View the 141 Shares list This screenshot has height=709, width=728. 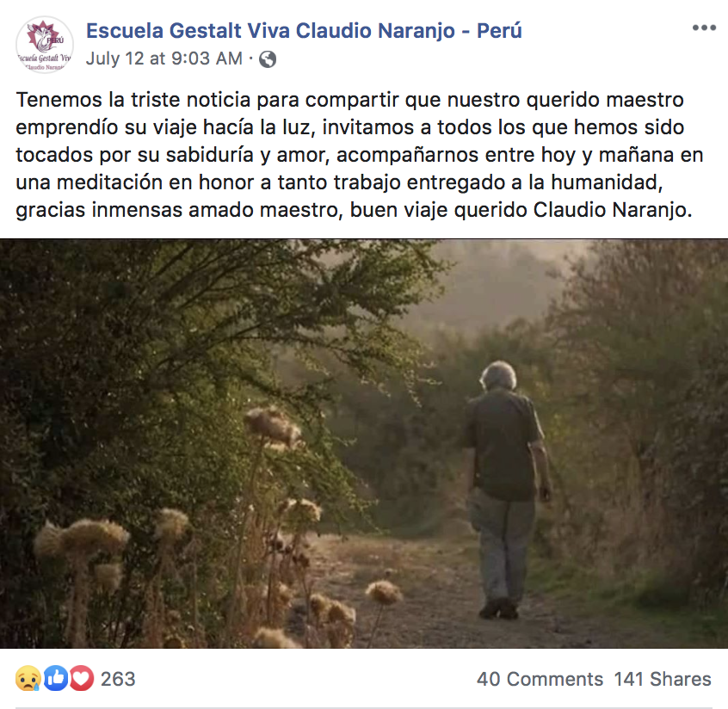[x=663, y=679]
